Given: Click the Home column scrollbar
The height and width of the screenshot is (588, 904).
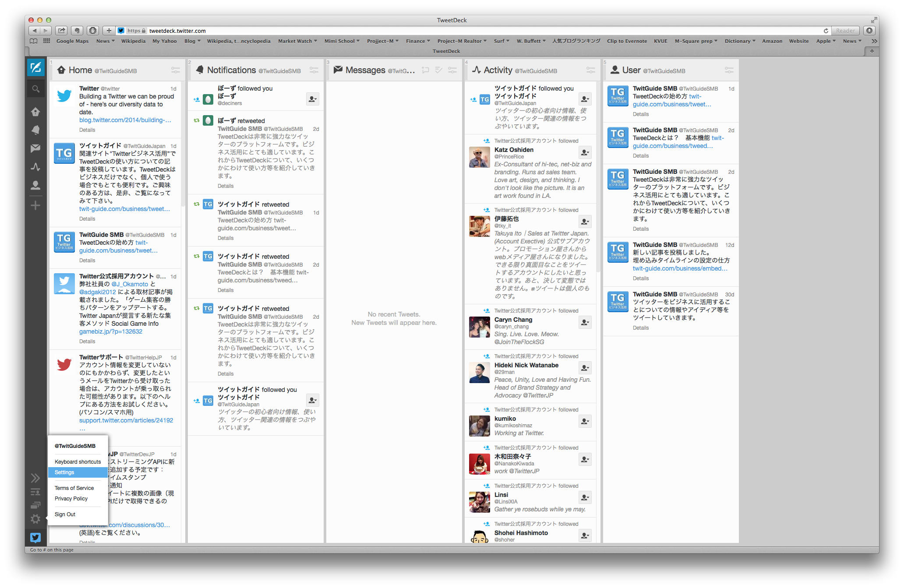Looking at the screenshot, I should coord(183,144).
